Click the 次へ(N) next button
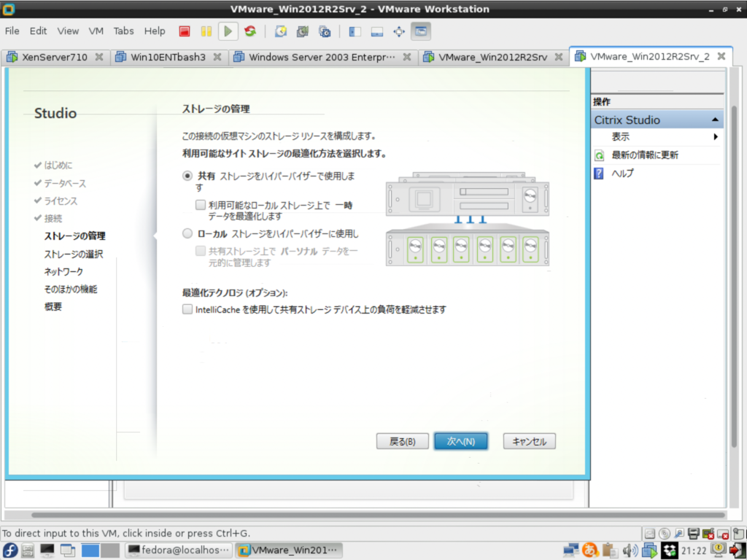The image size is (747, 560). (461, 441)
